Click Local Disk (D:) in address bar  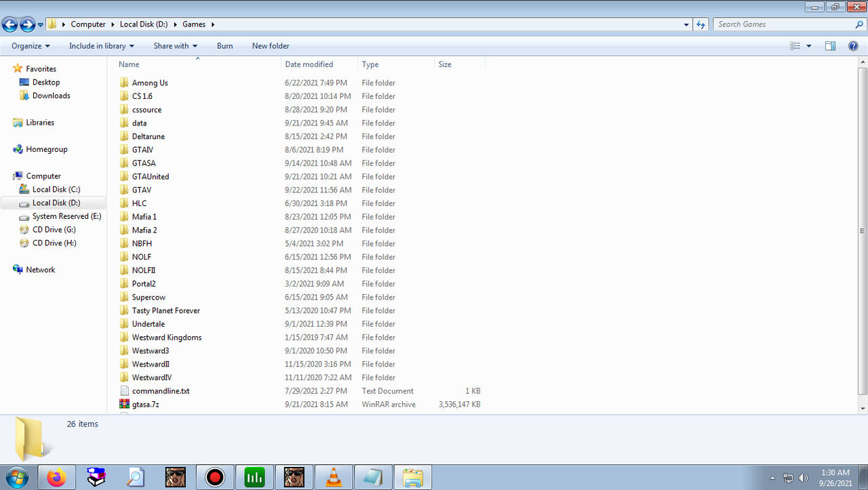coord(144,24)
